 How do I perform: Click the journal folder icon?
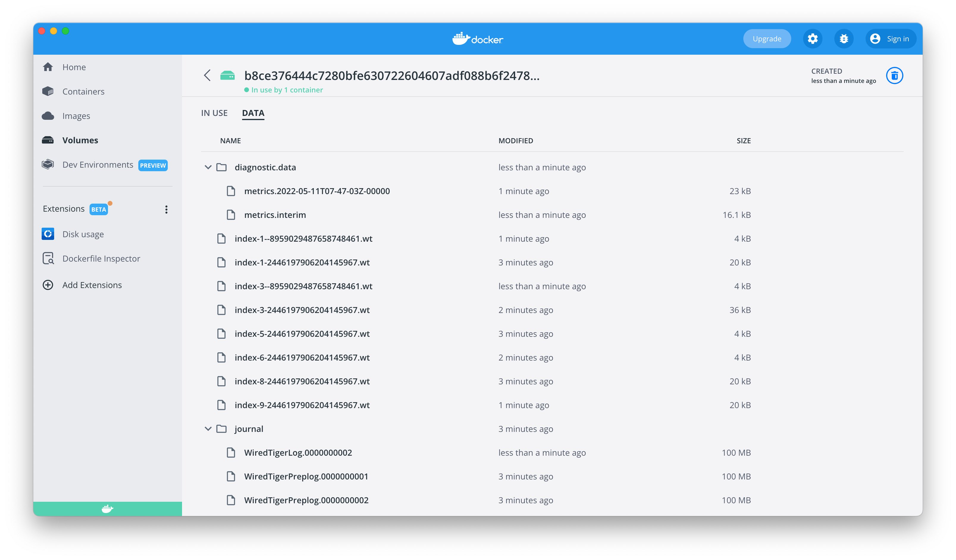222,429
